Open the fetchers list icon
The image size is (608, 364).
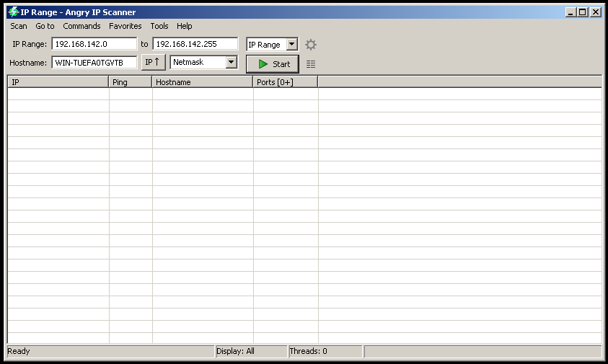[311, 64]
